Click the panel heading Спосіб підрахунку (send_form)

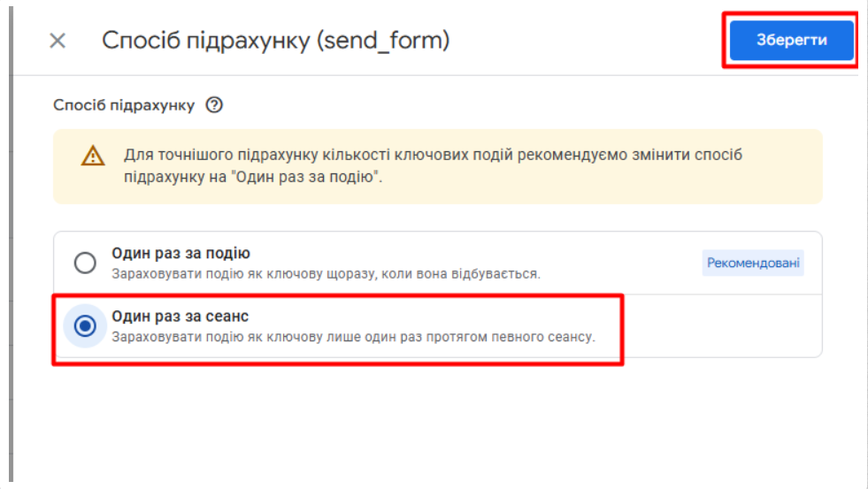click(x=276, y=41)
